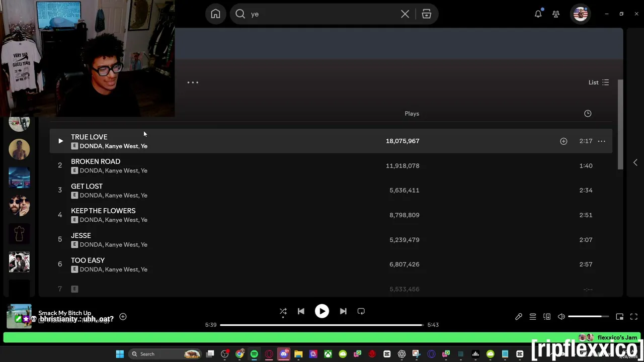This screenshot has width=644, height=362.
Task: Open ChatGPT from the taskbar
Action: (401, 354)
